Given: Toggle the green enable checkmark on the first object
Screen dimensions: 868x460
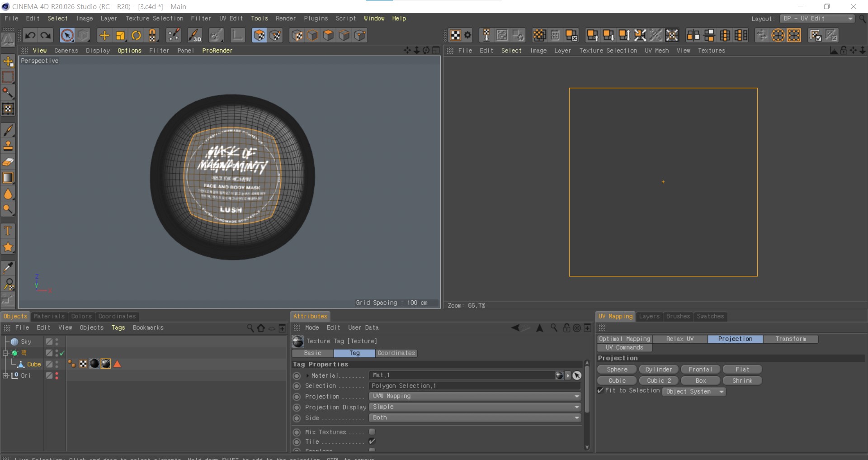Looking at the screenshot, I should click(62, 353).
